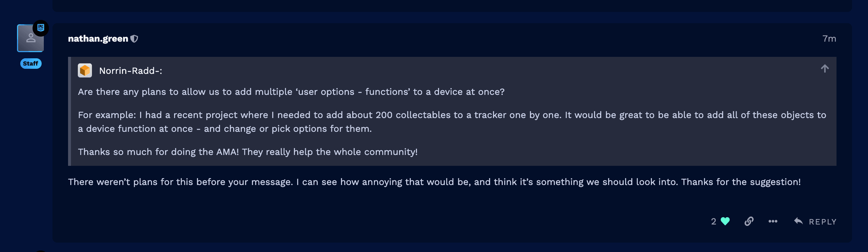Open the nathan.green username link
The image size is (868, 252).
point(98,39)
